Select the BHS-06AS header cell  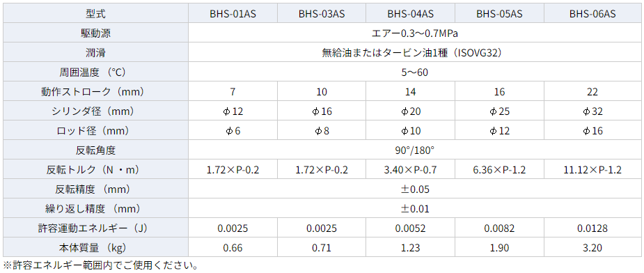(x=592, y=13)
